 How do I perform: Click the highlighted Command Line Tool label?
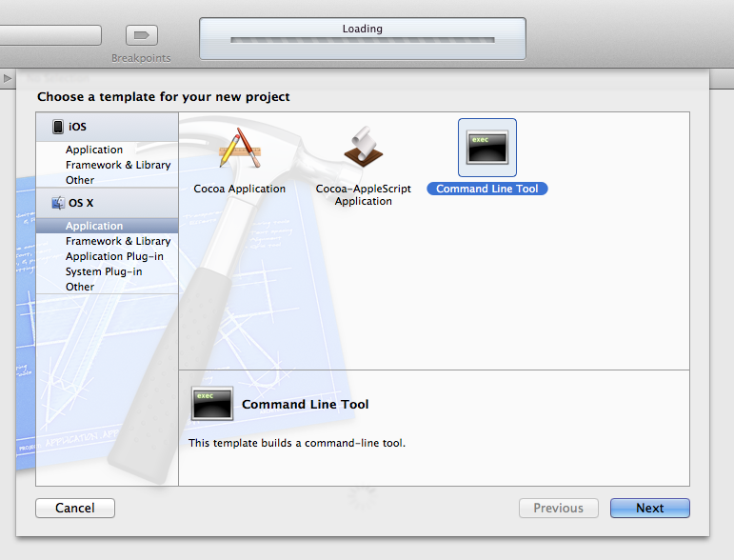click(487, 189)
